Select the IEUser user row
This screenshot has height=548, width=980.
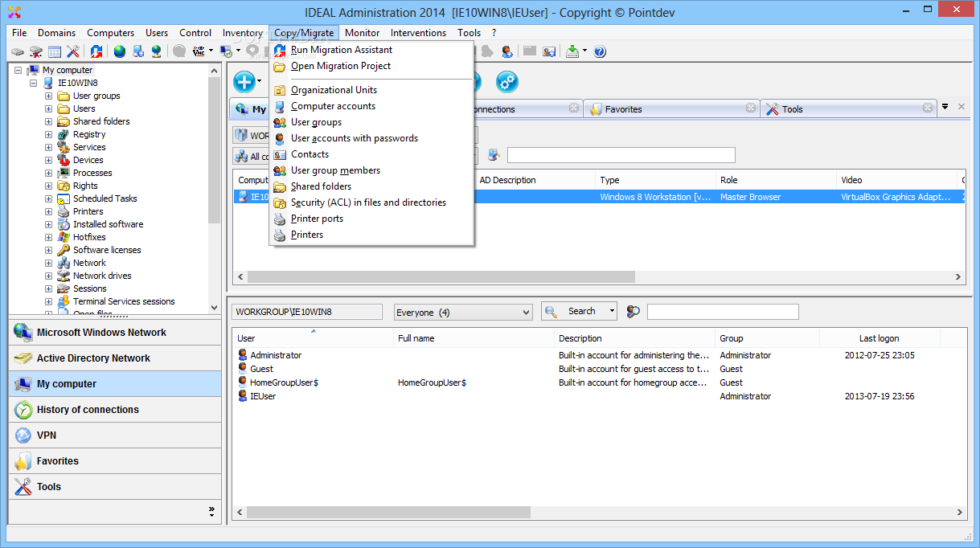click(598, 396)
